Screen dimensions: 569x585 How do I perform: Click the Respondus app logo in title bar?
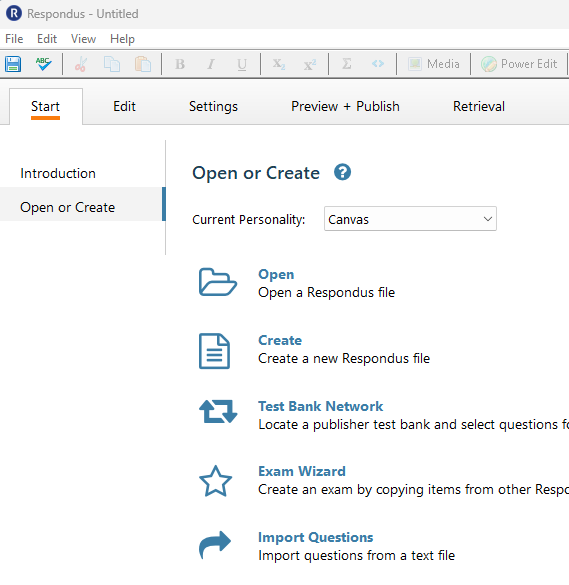tap(14, 13)
